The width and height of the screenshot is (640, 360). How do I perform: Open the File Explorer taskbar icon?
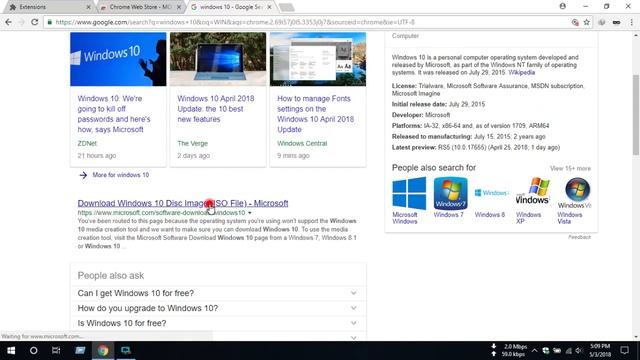[80, 351]
